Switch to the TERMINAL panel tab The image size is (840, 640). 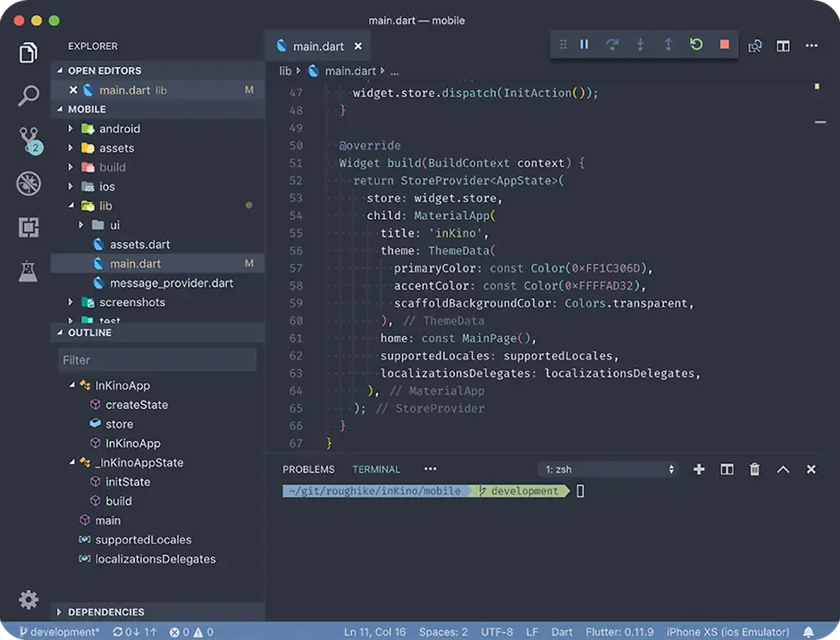click(x=376, y=469)
